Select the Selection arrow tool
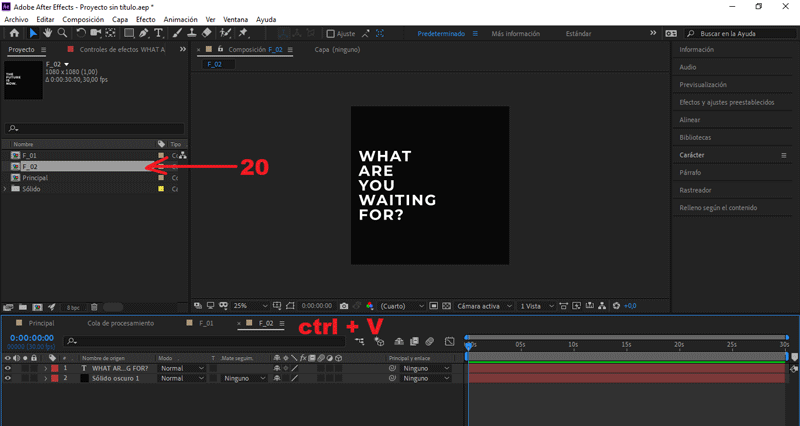The width and height of the screenshot is (800, 426). [x=33, y=33]
